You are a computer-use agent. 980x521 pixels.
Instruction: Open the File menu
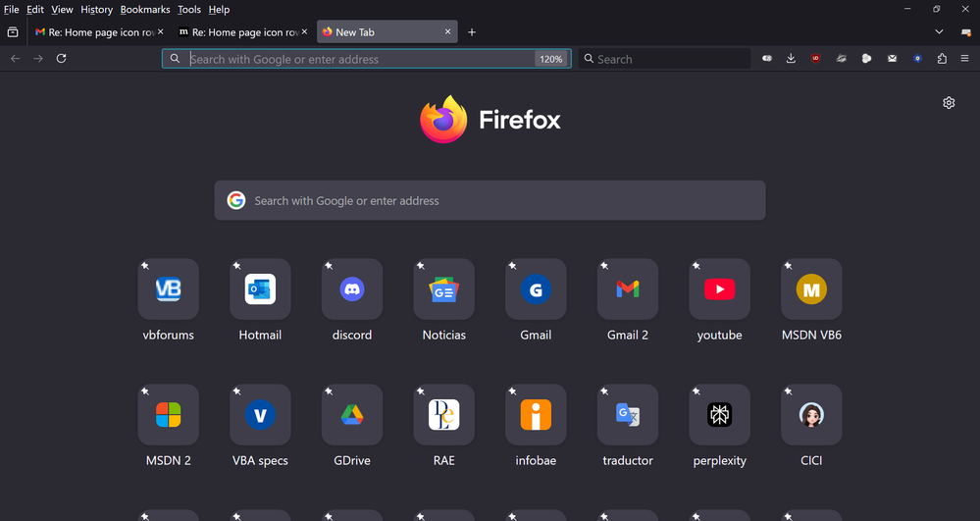coord(11,10)
